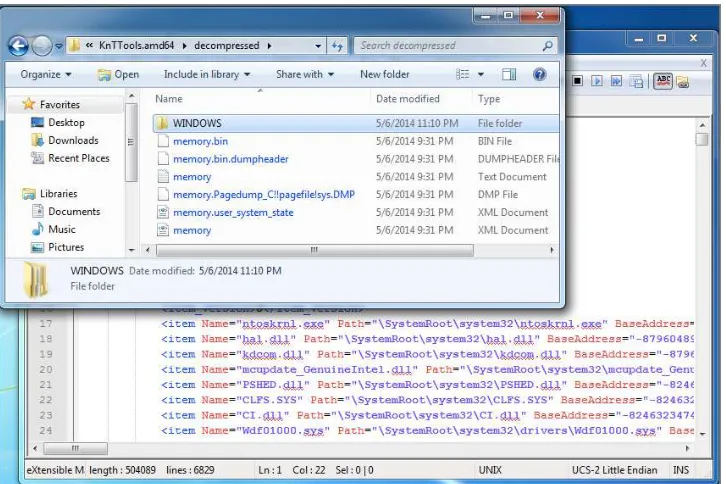Click the Forward navigation arrow in Explorer
This screenshot has width=726, height=484.
point(42,46)
